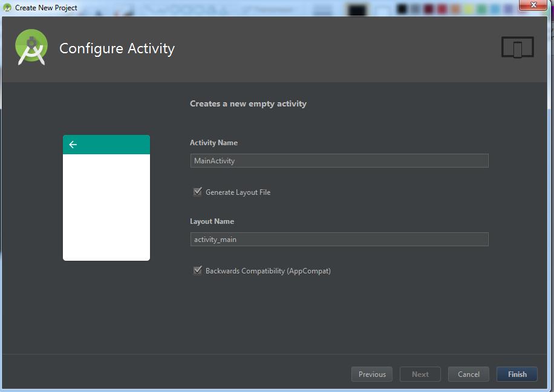This screenshot has height=392, width=554.
Task: Click the Android Studio logo icon
Action: click(31, 47)
